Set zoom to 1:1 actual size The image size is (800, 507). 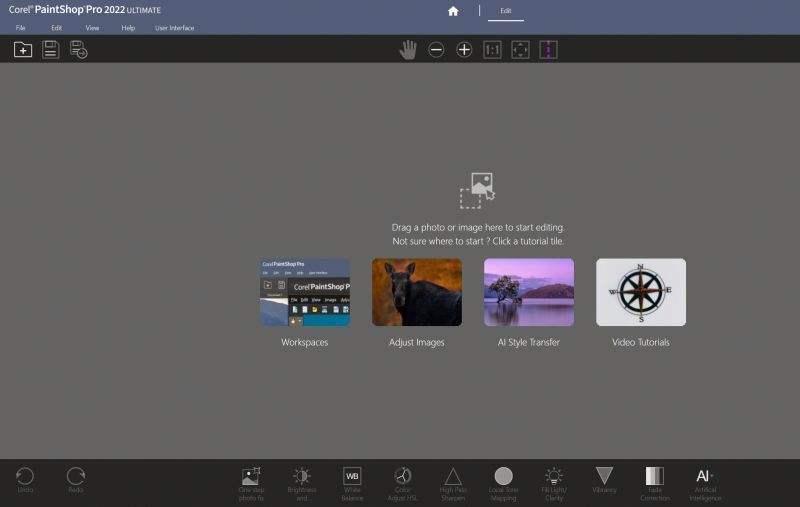pos(492,50)
